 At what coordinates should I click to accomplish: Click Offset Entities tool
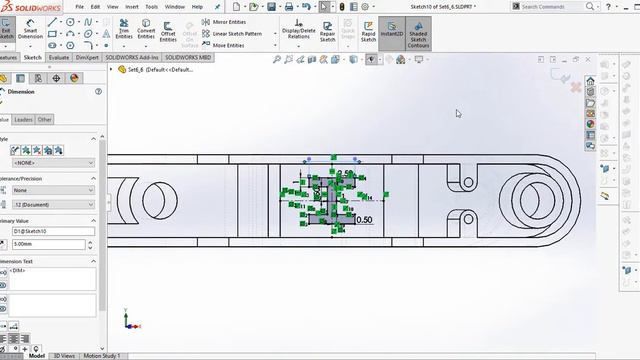tap(168, 31)
